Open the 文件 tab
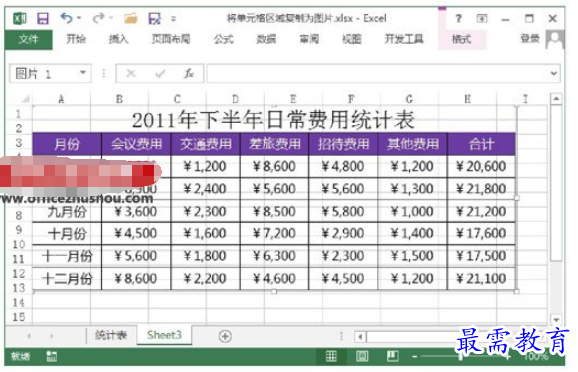 point(28,39)
